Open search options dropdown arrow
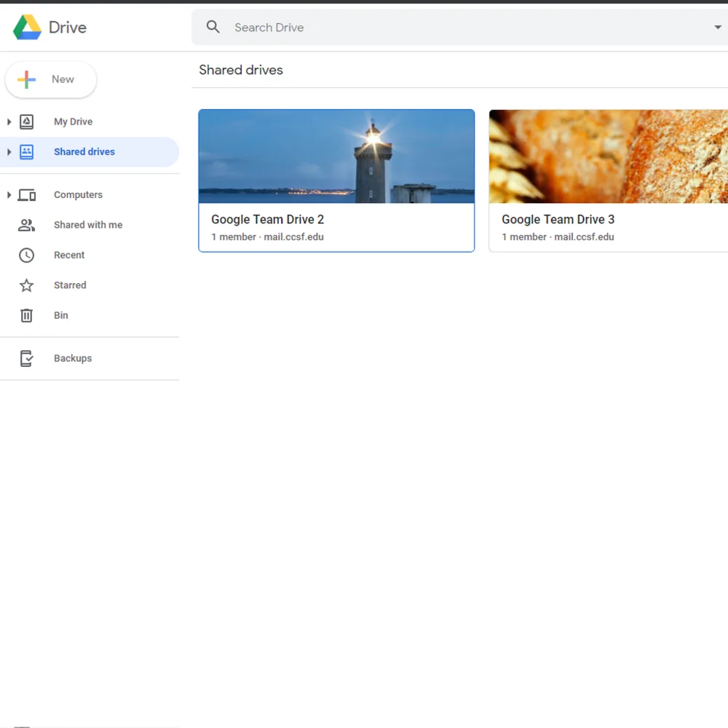The height and width of the screenshot is (728, 728). coord(718,28)
